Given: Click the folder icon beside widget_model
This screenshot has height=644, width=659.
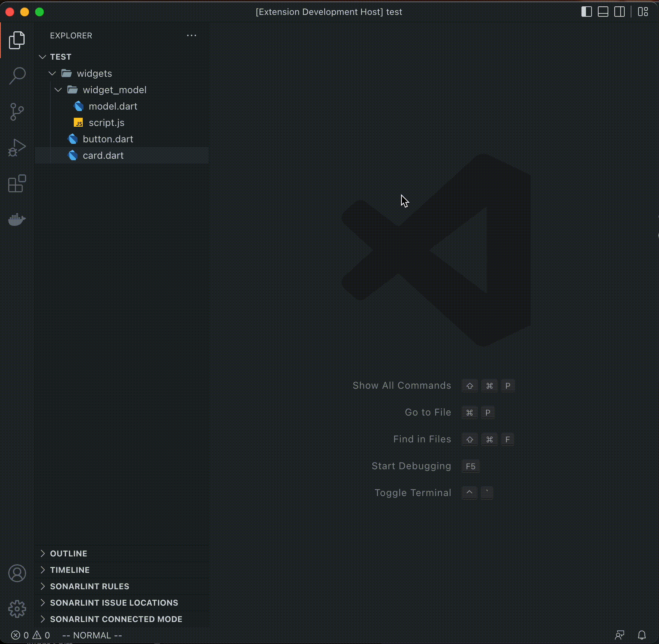Looking at the screenshot, I should [73, 90].
